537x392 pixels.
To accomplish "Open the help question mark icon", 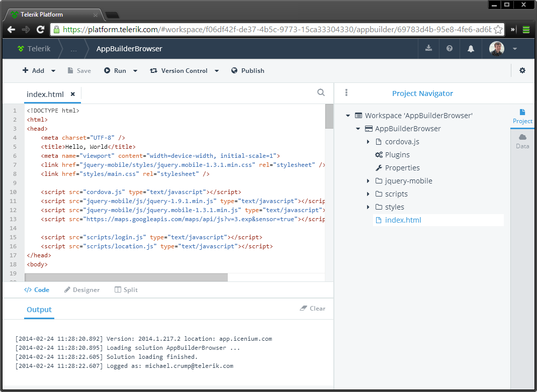I will tap(450, 48).
